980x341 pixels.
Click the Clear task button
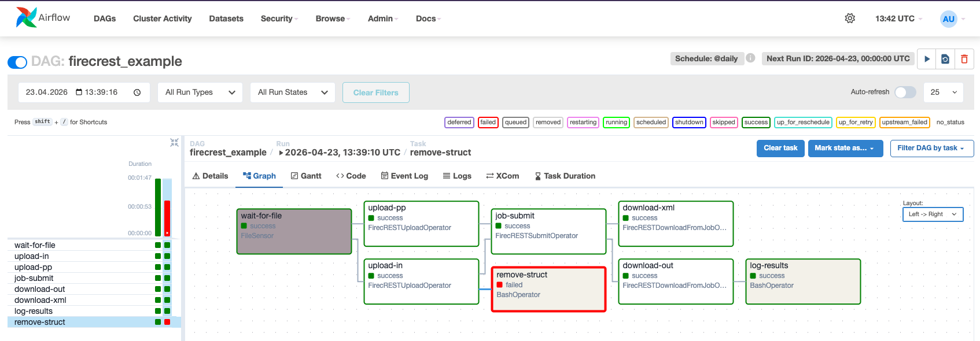pyautogui.click(x=780, y=148)
